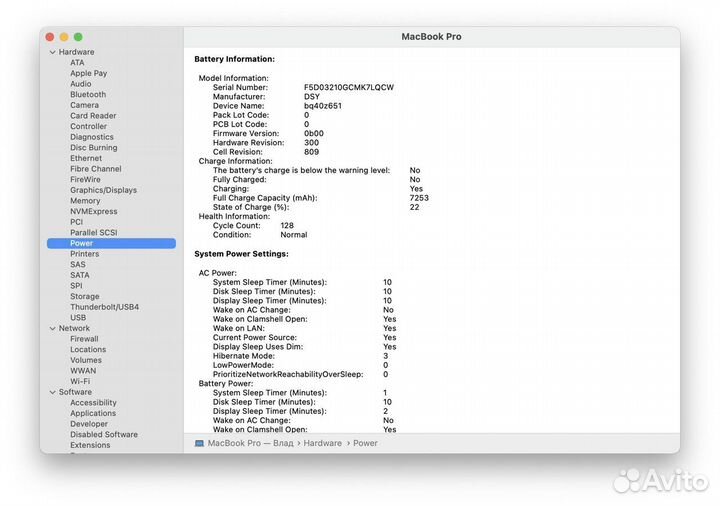
Task: Select Developer in the sidebar
Action: point(89,424)
